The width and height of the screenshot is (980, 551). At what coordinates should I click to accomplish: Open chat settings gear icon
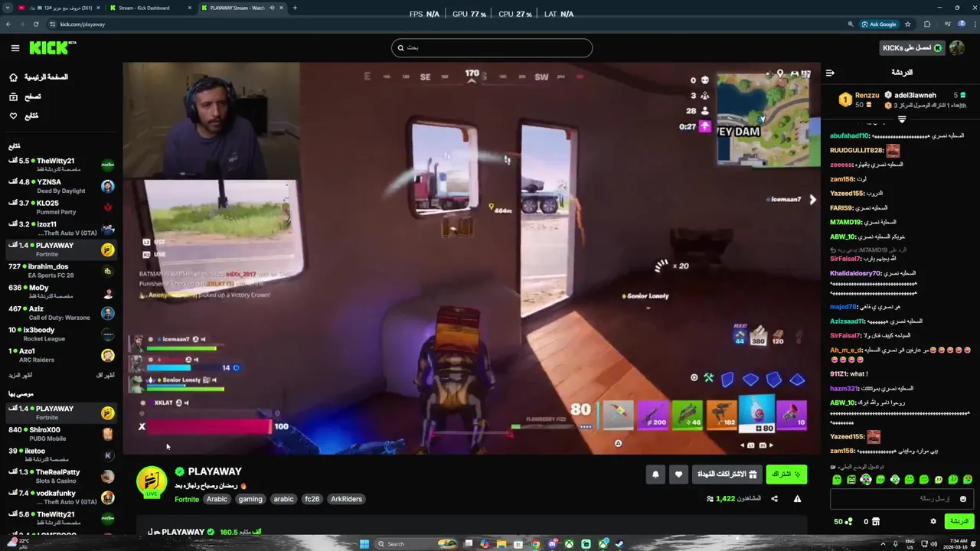(x=933, y=521)
